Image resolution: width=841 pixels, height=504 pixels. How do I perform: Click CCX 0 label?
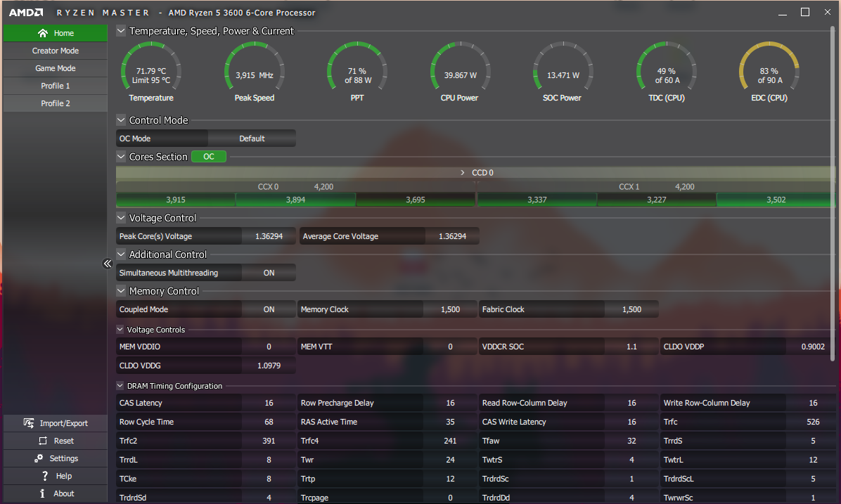[268, 186]
